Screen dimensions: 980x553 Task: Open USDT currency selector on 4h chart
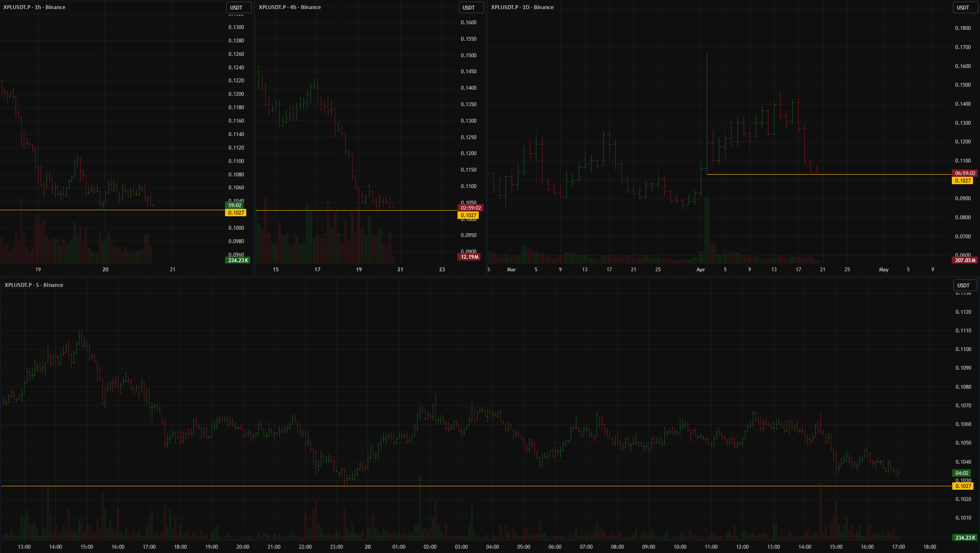(x=470, y=7)
